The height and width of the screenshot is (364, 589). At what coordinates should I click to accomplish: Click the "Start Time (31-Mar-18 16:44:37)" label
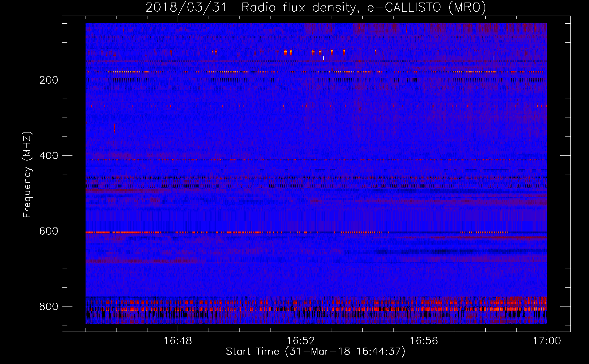pyautogui.click(x=316, y=352)
